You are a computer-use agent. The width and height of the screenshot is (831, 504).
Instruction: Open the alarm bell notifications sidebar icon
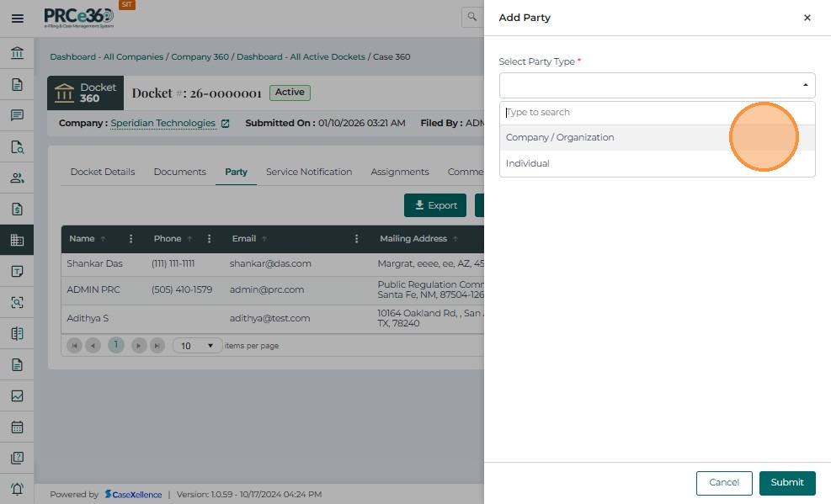[17, 489]
